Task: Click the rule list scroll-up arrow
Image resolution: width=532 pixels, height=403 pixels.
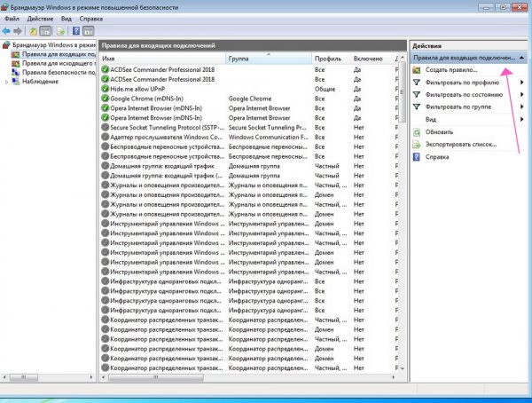Action: pos(403,58)
